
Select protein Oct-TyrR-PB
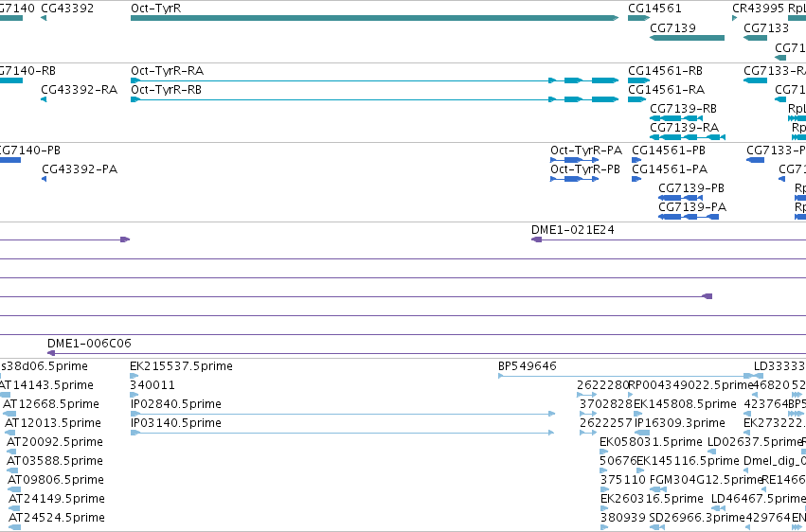point(574,179)
